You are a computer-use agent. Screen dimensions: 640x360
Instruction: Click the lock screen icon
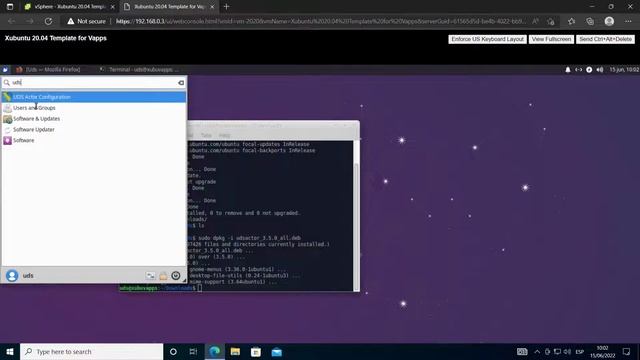click(163, 276)
